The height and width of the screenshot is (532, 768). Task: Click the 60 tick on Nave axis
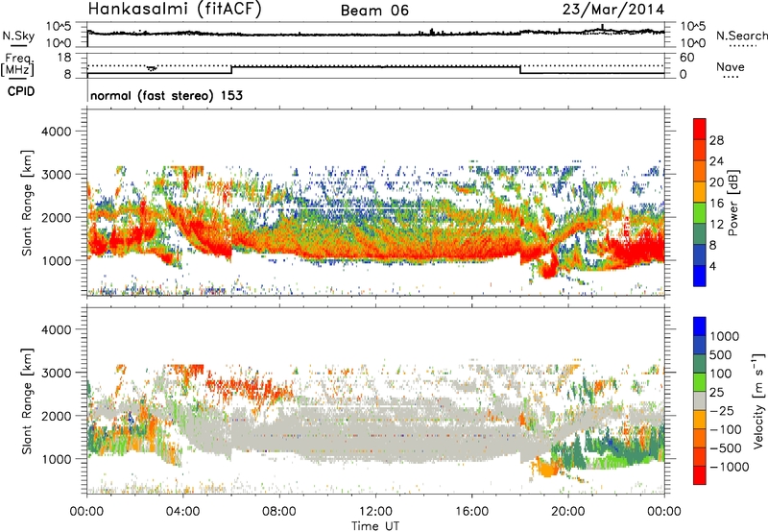(686, 58)
